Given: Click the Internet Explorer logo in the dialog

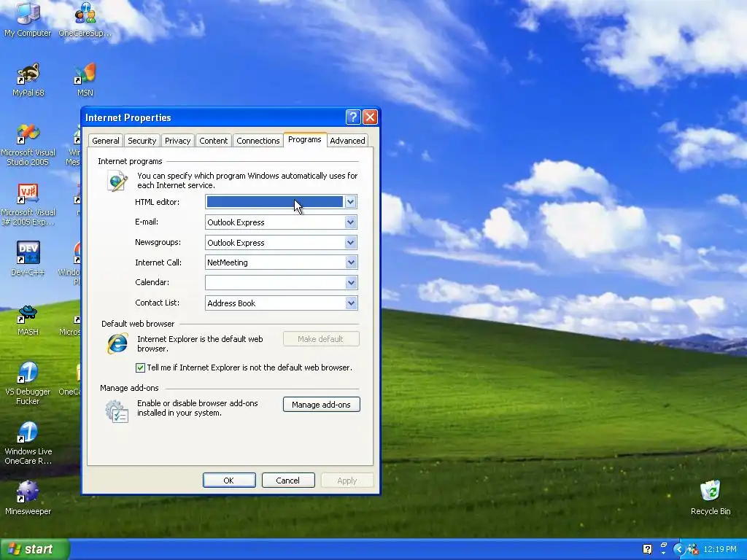Looking at the screenshot, I should pyautogui.click(x=117, y=343).
